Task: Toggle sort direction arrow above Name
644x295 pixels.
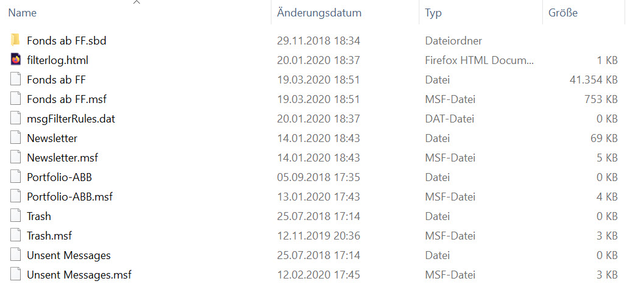Action: pyautogui.click(x=137, y=2)
